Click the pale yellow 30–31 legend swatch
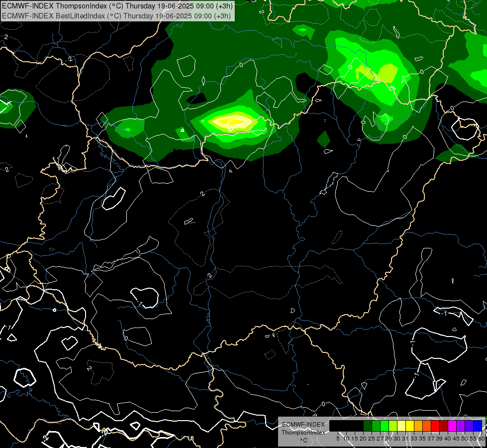This screenshot has width=487, height=448. pyautogui.click(x=401, y=426)
